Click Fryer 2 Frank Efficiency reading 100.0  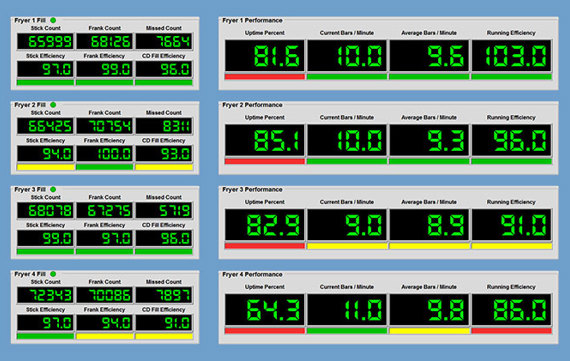(x=105, y=154)
